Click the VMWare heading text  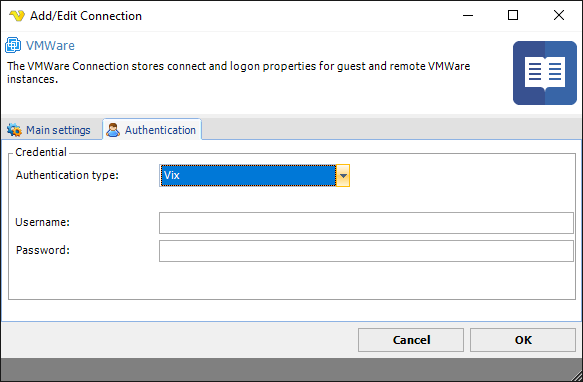tap(50, 46)
